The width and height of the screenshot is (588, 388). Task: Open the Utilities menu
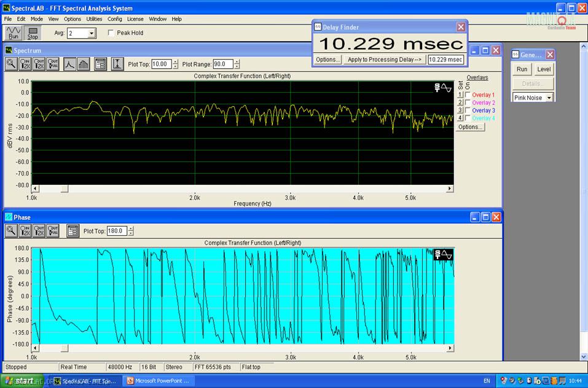coord(94,19)
